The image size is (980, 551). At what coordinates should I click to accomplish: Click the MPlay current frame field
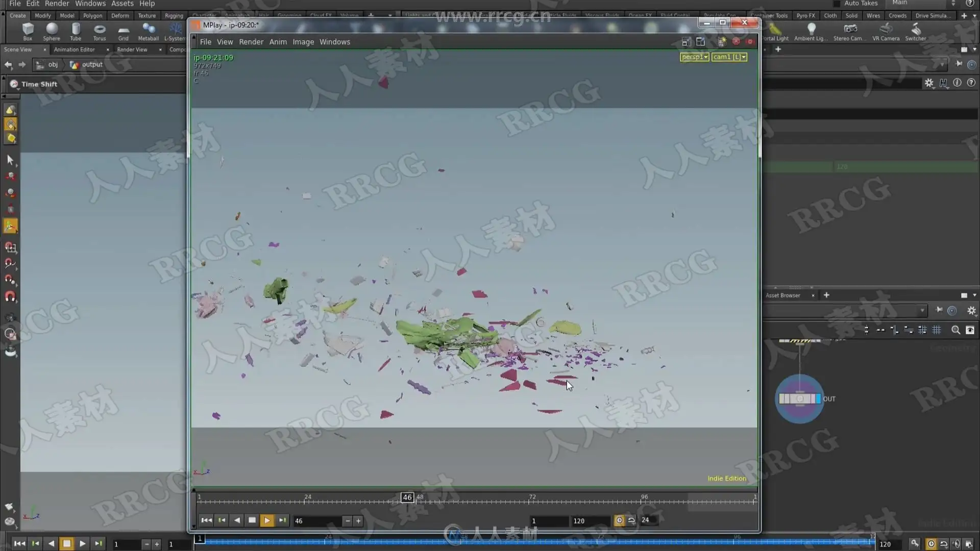coord(316,521)
